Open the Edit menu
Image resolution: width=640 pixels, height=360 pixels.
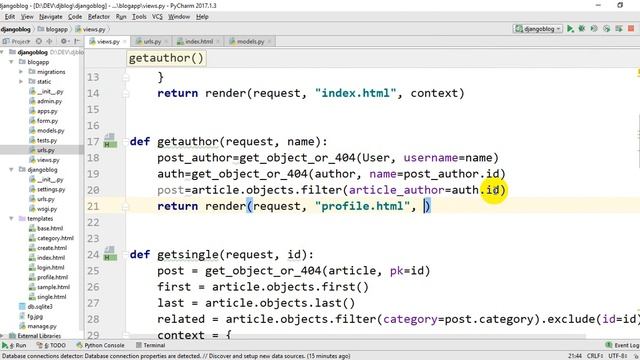click(10, 17)
